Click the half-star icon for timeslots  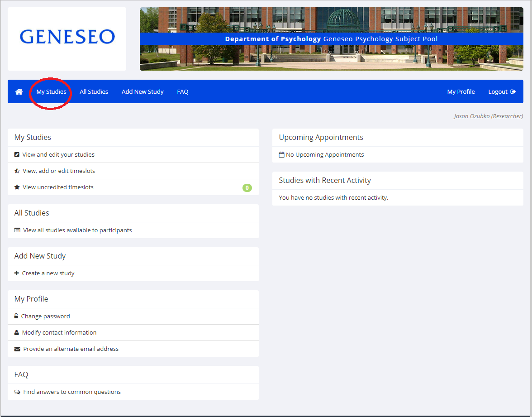pyautogui.click(x=17, y=171)
